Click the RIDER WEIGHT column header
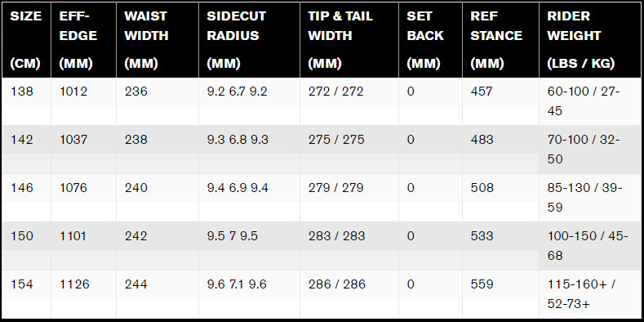The width and height of the screenshot is (644, 322). pyautogui.click(x=590, y=40)
